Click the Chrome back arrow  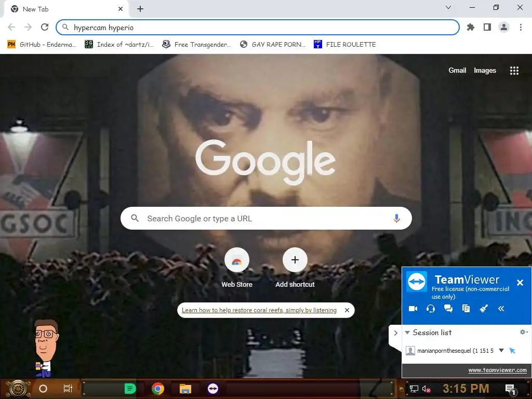(11, 27)
